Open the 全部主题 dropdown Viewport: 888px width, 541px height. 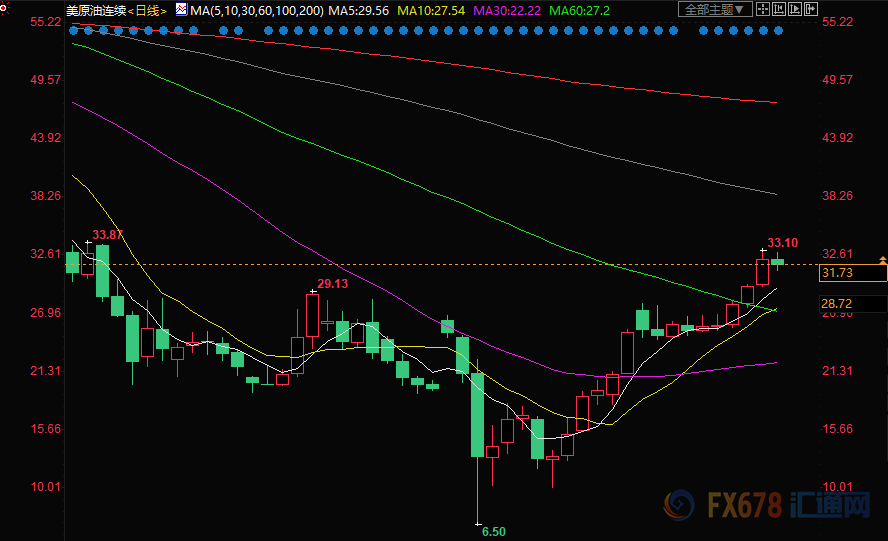715,9
